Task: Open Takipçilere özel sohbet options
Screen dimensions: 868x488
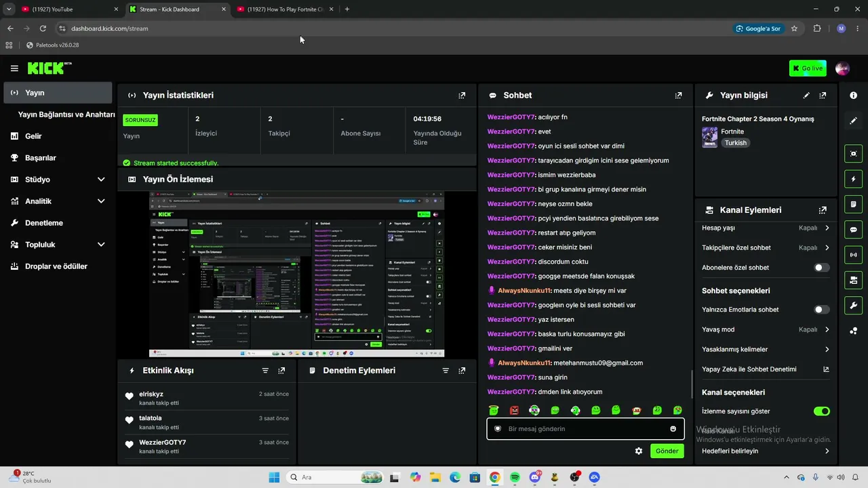Action: pos(766,248)
